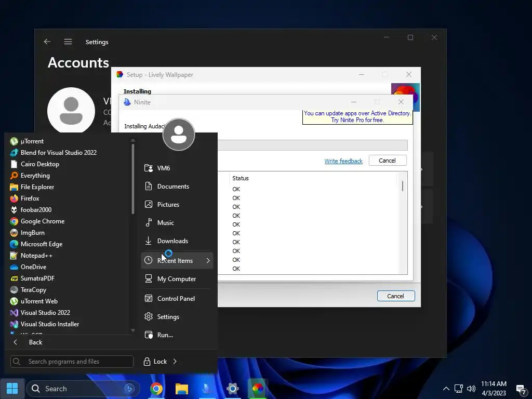Open ImgBurn from the programs list
532x399 pixels.
(x=28, y=233)
